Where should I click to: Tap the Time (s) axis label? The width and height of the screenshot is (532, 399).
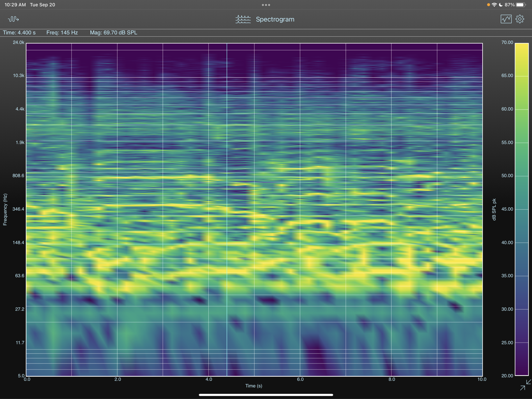coord(254,386)
